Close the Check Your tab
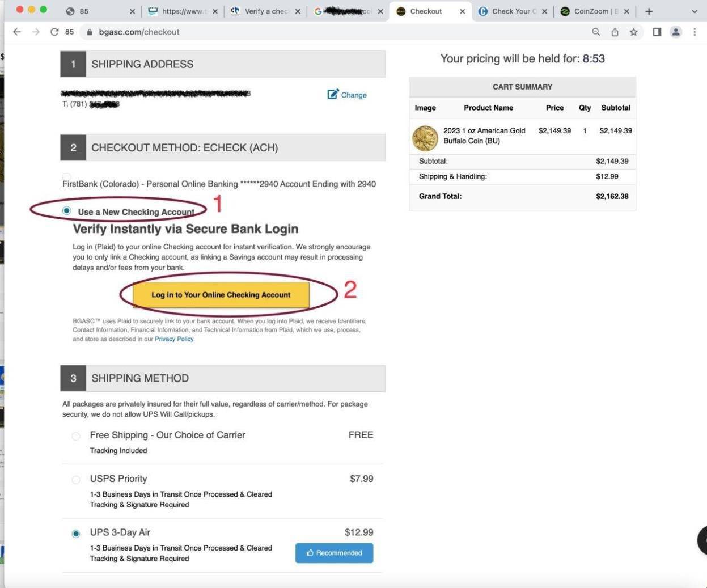The width and height of the screenshot is (707, 588). pyautogui.click(x=544, y=11)
